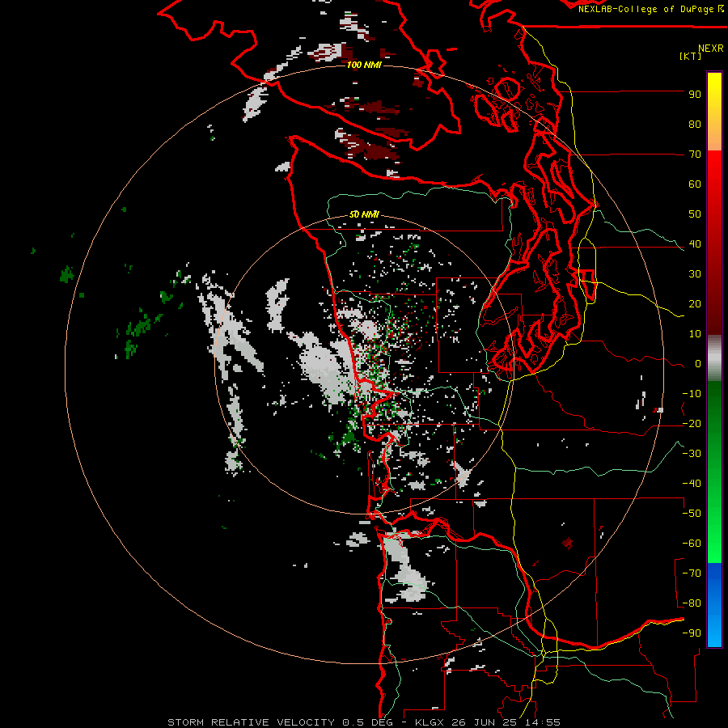Viewport: 728px width, 728px height.
Task: Click the -30 knot scale label
Action: 692,454
